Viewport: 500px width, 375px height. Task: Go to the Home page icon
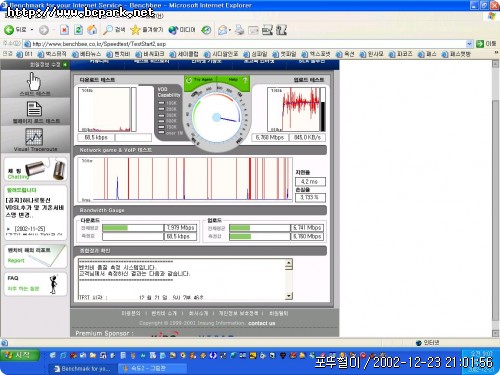pyautogui.click(x=92, y=30)
